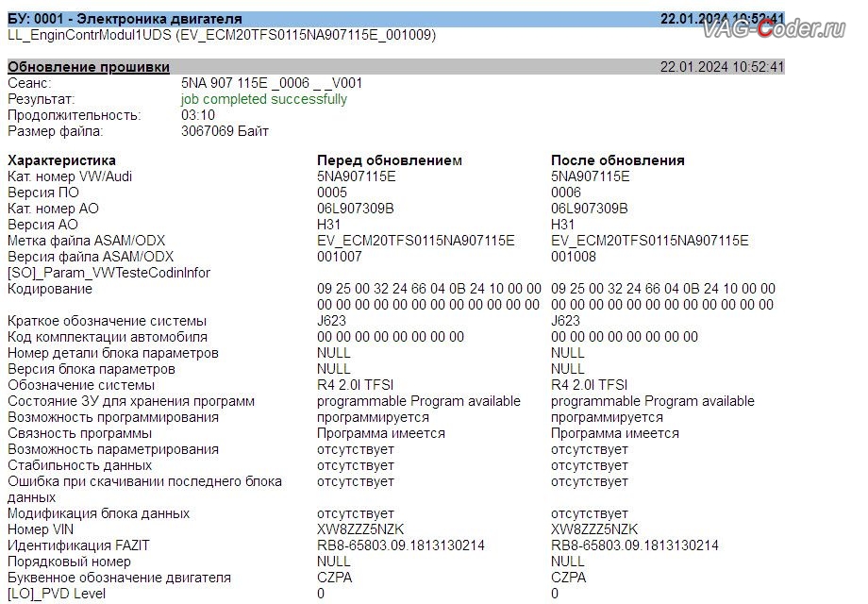Select 'programmable Program available' before update
The width and height of the screenshot is (868, 604).
[x=419, y=401]
